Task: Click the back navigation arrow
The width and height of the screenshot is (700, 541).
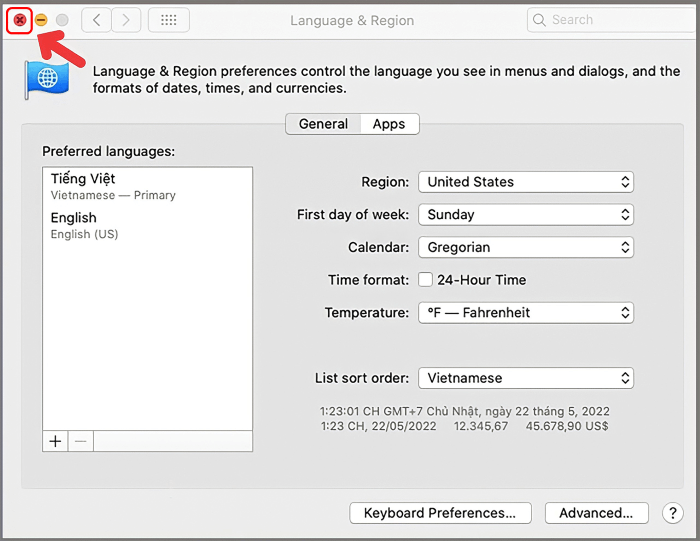Action: [x=96, y=20]
